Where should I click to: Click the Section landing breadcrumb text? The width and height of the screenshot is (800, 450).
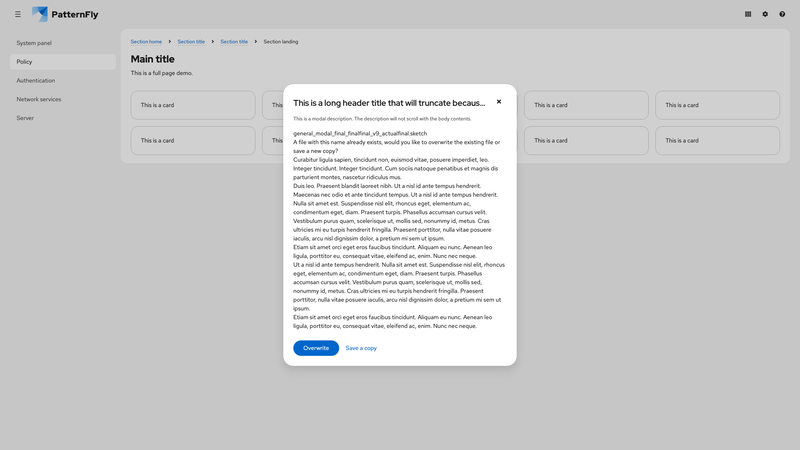coord(280,42)
